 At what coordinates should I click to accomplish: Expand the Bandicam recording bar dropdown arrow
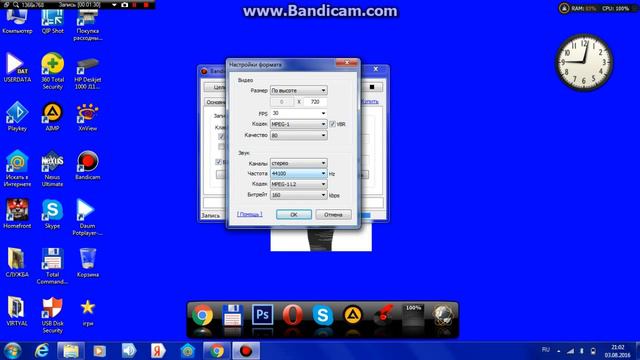coord(114,5)
